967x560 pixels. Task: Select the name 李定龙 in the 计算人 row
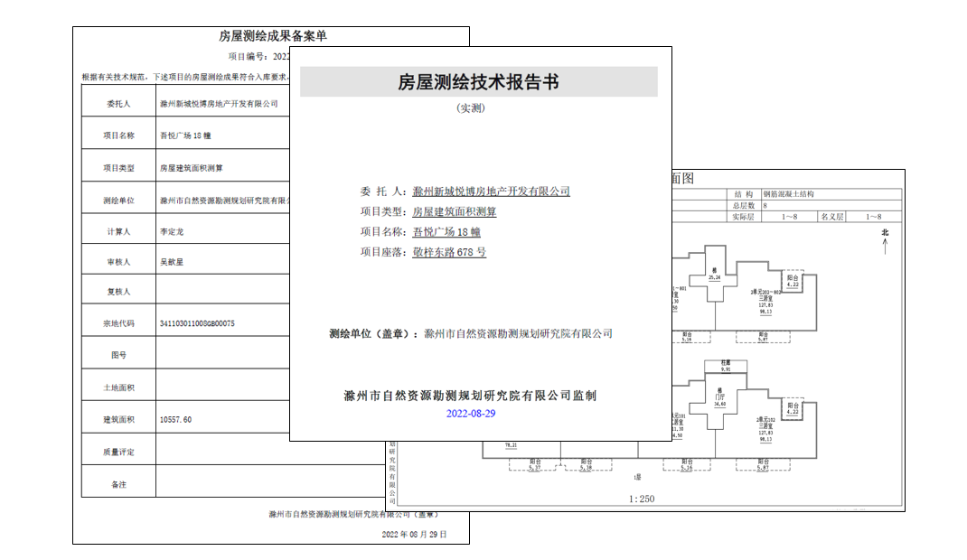coord(172,231)
